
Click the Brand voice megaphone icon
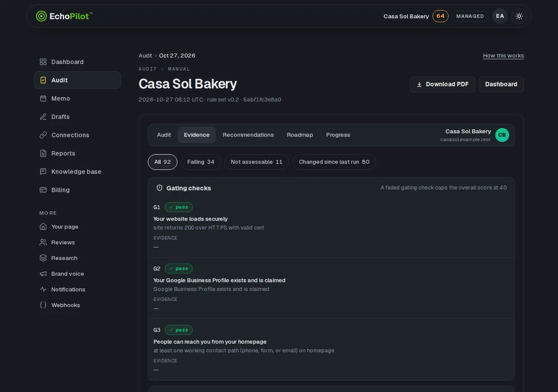click(43, 274)
